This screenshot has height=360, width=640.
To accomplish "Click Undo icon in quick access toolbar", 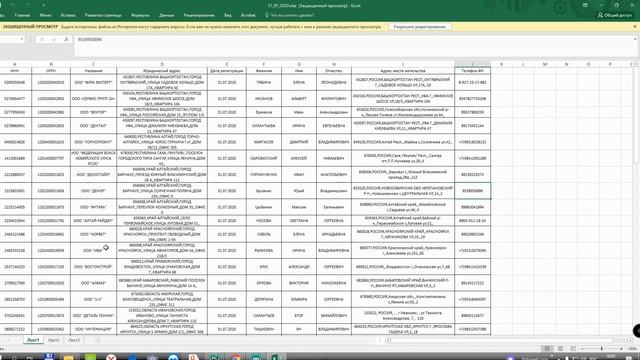I will pyautogui.click(x=13, y=5).
